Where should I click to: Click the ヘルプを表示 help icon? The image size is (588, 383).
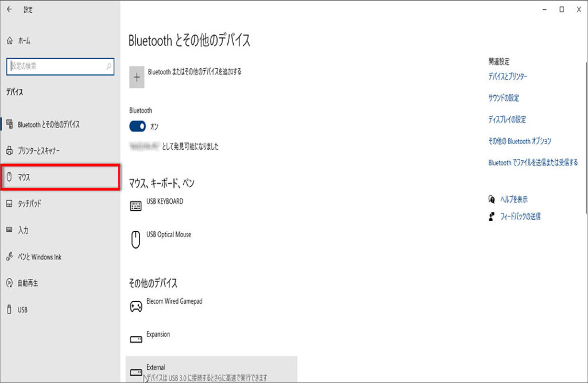pyautogui.click(x=492, y=199)
